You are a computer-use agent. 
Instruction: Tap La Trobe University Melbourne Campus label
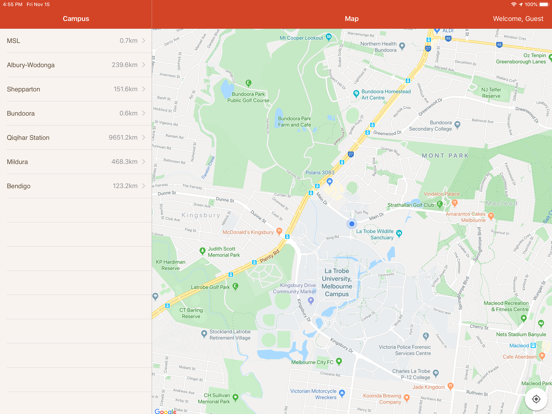[337, 282]
